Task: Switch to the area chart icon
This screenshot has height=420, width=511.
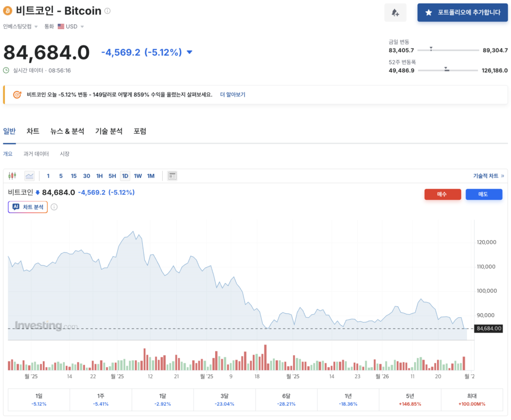Action: [29, 176]
